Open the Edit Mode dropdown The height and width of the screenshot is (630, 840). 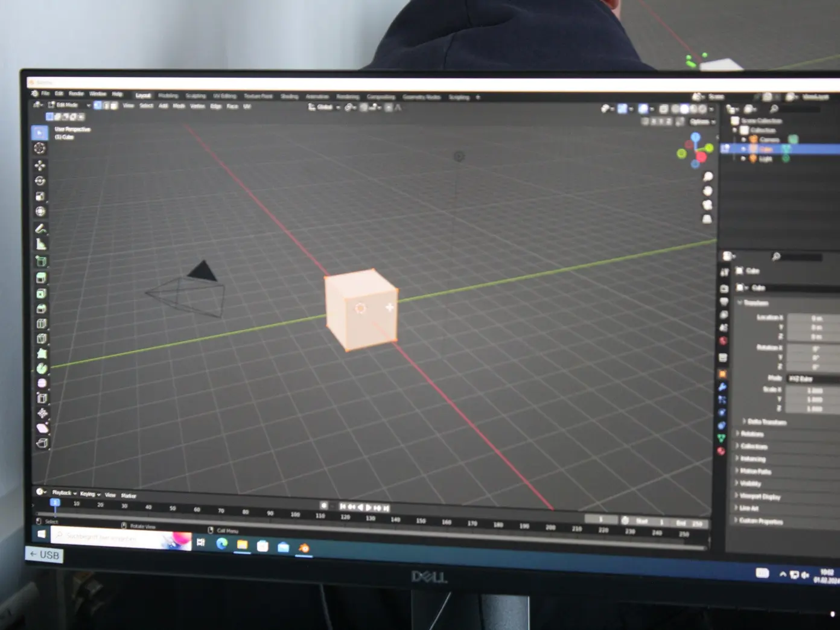pyautogui.click(x=69, y=105)
